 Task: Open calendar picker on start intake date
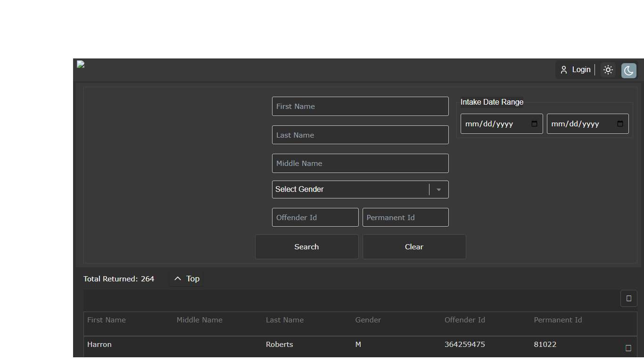click(534, 124)
